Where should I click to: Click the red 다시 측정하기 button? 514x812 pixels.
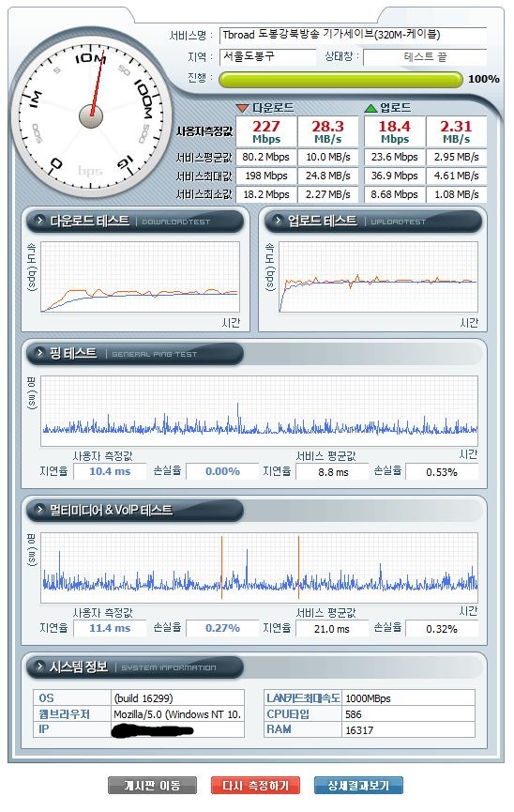coord(255,785)
